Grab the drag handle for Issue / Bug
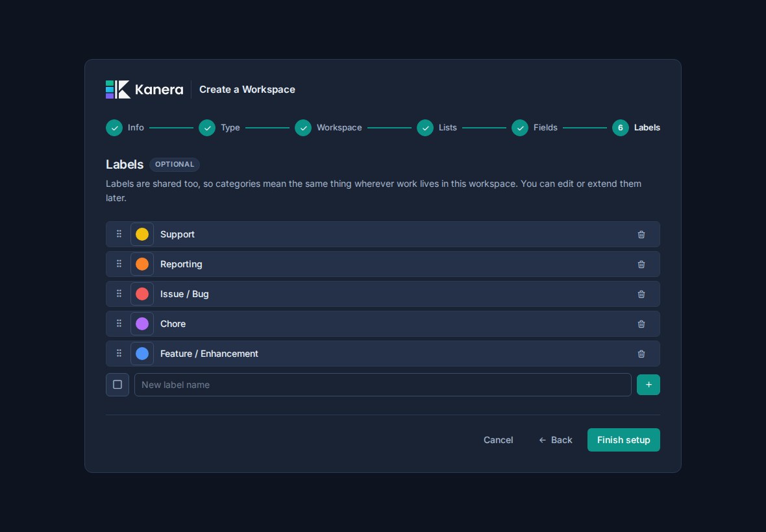This screenshot has width=766, height=532. tap(119, 293)
